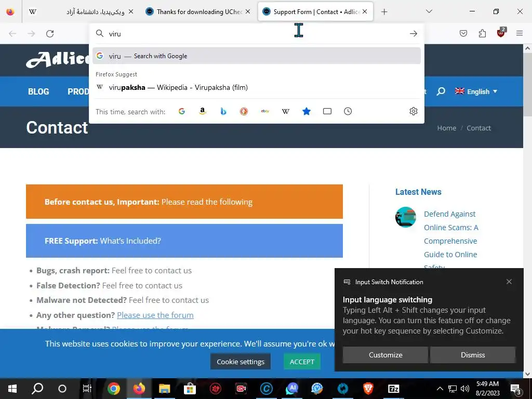Search this time with Google icon

[x=182, y=111]
